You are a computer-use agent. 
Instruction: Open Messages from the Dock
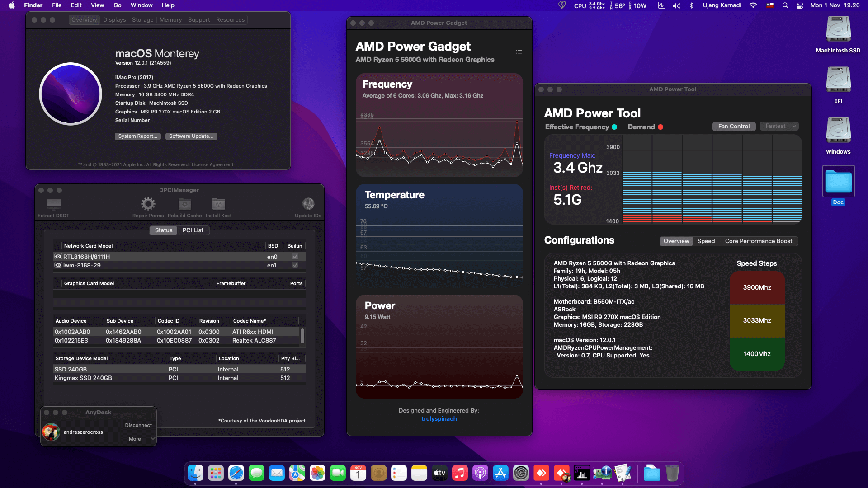(256, 473)
